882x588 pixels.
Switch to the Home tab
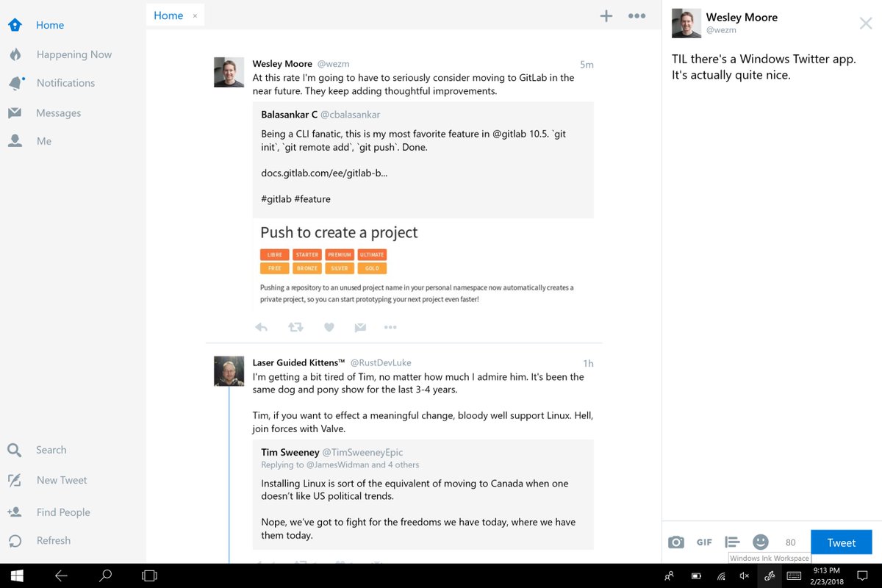[168, 15]
